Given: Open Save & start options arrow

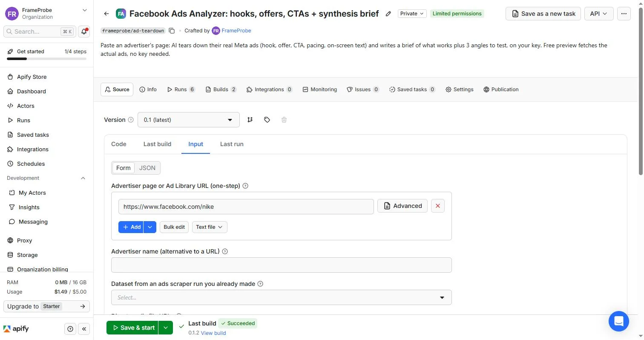Looking at the screenshot, I should 165,328.
